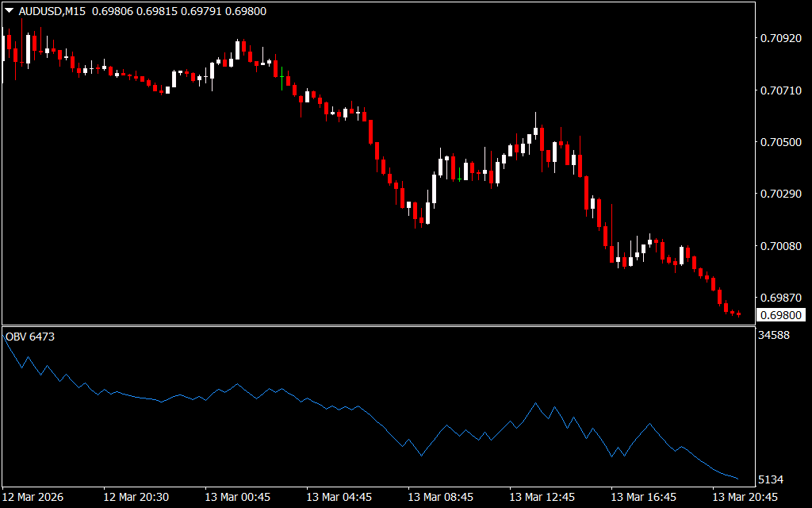Click the divider between price chart and OBV window
The height and width of the screenshot is (508, 812).
pyautogui.click(x=377, y=325)
